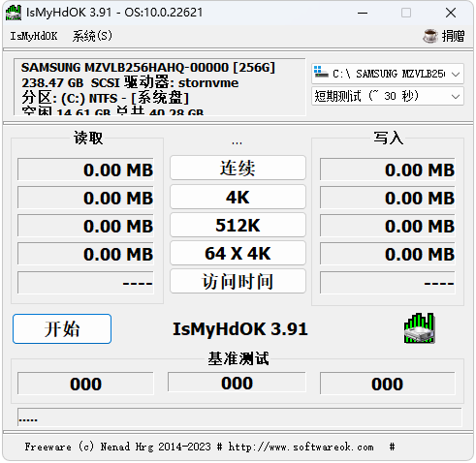Click the sequential read speed field
Image resolution: width=476 pixels, height=463 pixels.
pos(85,170)
